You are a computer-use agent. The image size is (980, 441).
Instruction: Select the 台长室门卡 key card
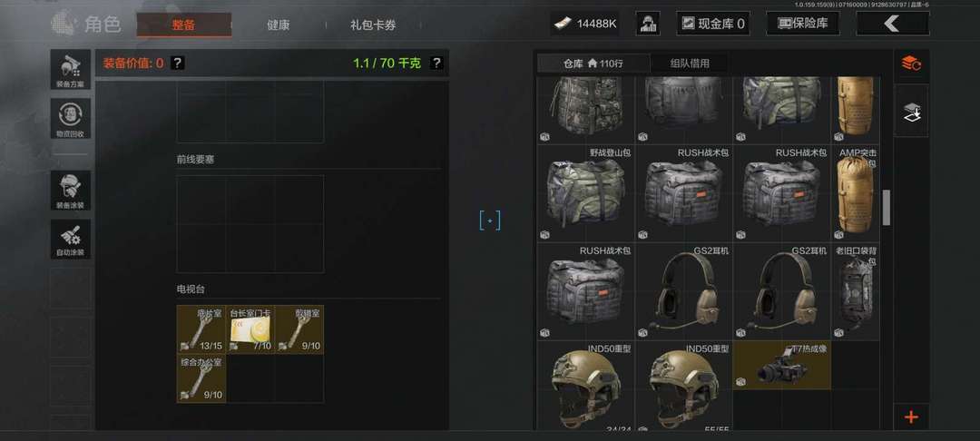pyautogui.click(x=250, y=329)
